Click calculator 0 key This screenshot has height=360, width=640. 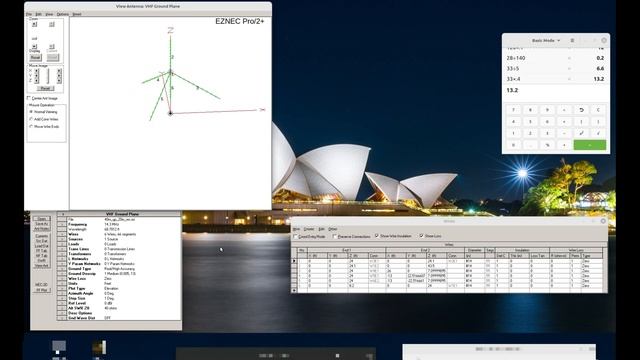[514, 145]
